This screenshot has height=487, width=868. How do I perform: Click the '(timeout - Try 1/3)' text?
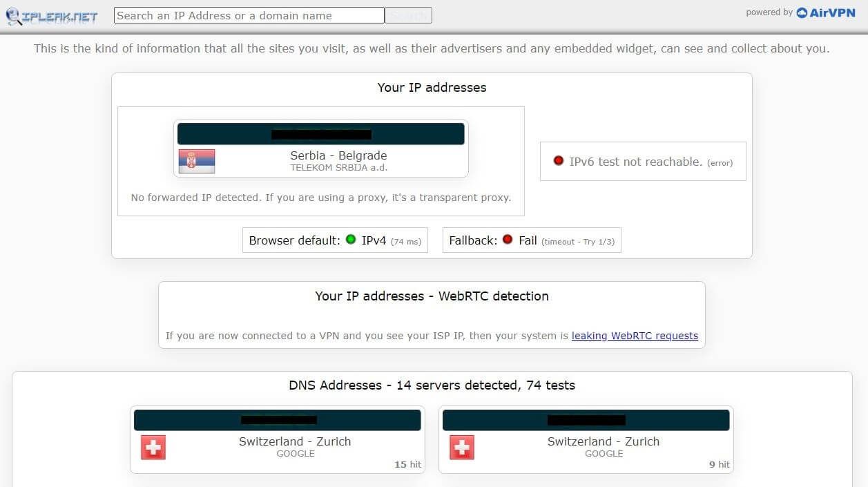coord(578,242)
